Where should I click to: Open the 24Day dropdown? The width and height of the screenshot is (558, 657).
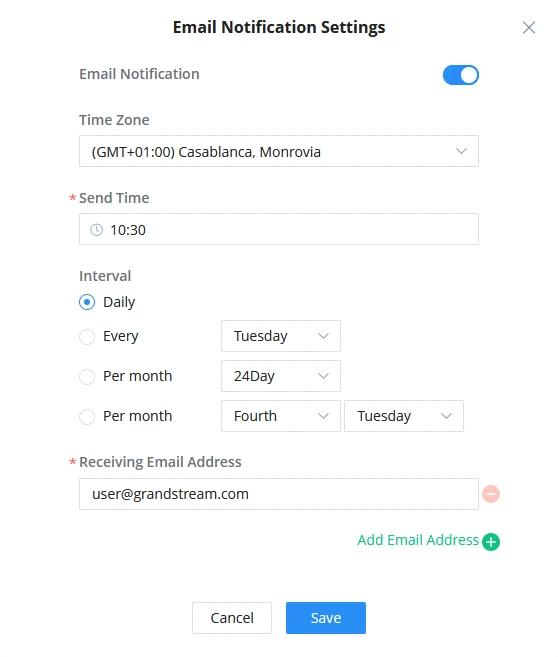pyautogui.click(x=281, y=376)
